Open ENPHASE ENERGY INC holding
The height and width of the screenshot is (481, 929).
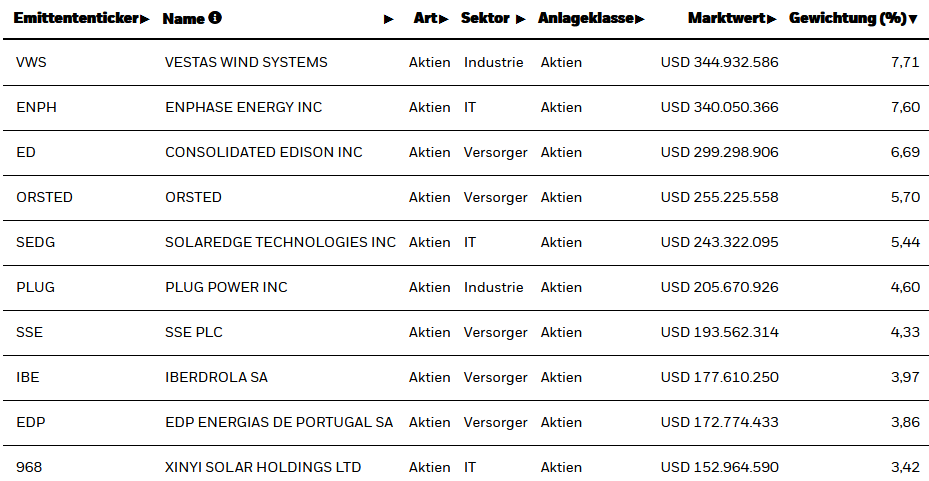243,107
